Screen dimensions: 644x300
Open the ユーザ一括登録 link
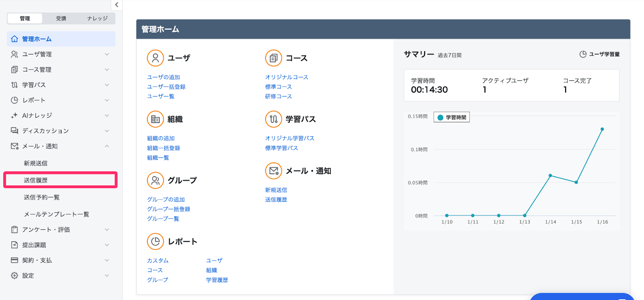click(x=166, y=87)
